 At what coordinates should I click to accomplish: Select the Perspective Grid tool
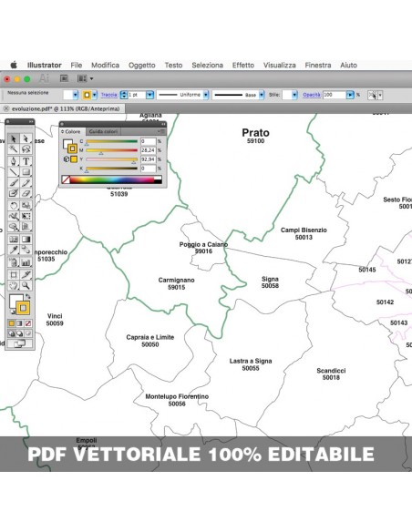coord(26,227)
